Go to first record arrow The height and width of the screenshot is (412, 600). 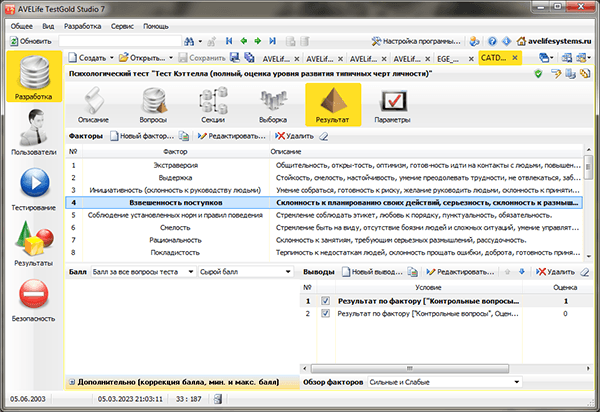point(229,41)
